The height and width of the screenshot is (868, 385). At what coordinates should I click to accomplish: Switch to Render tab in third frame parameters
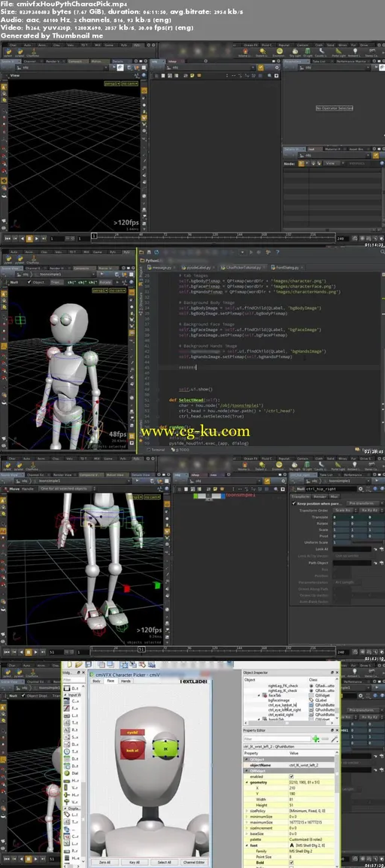coord(320,496)
